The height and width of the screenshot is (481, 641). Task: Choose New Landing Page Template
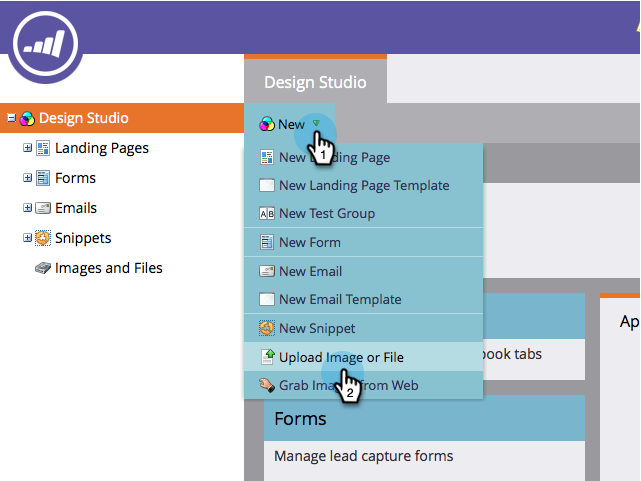pyautogui.click(x=363, y=185)
